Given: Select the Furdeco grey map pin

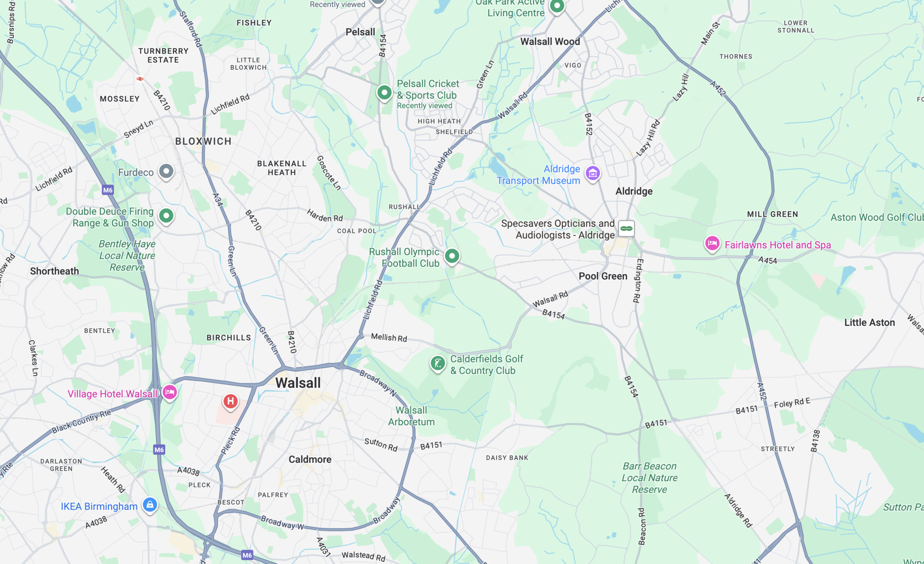Looking at the screenshot, I should click(166, 171).
